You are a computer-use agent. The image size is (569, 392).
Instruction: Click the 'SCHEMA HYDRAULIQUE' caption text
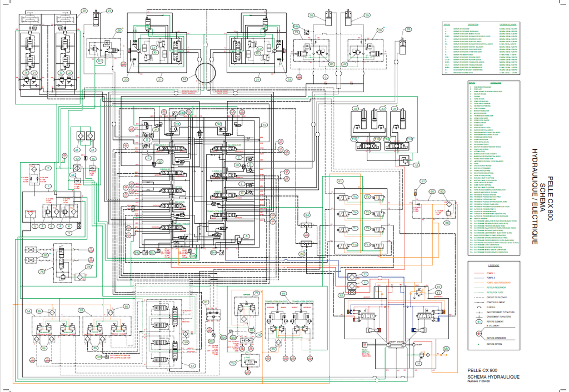click(493, 377)
